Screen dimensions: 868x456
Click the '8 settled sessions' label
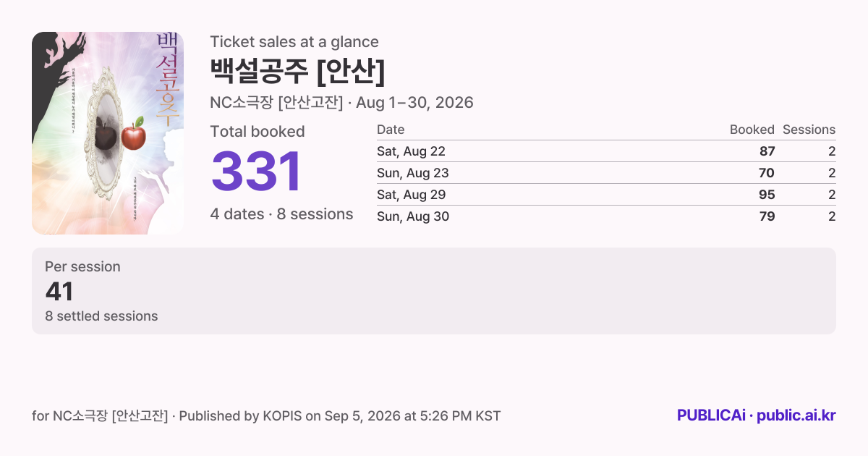(101, 316)
